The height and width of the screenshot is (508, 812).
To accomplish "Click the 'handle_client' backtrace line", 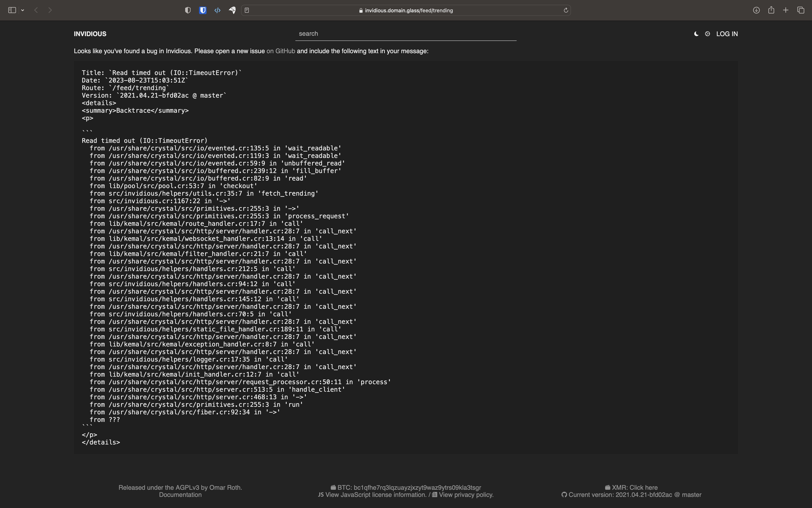I will coord(217,390).
